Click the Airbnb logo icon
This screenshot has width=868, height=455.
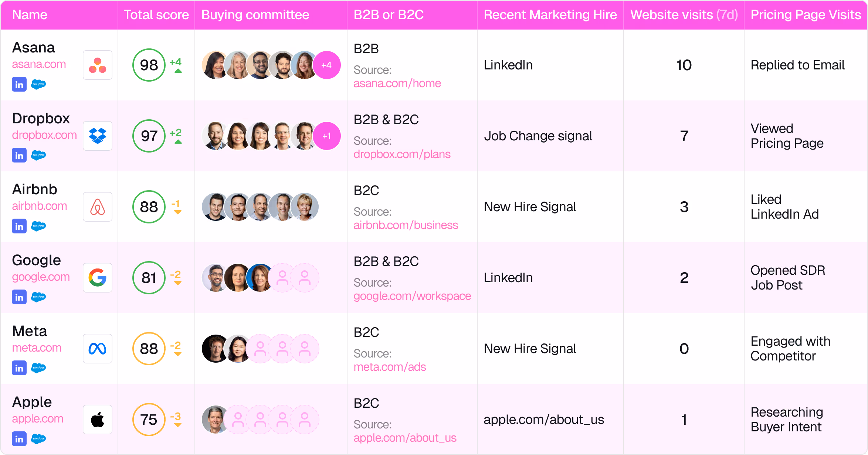click(x=98, y=207)
